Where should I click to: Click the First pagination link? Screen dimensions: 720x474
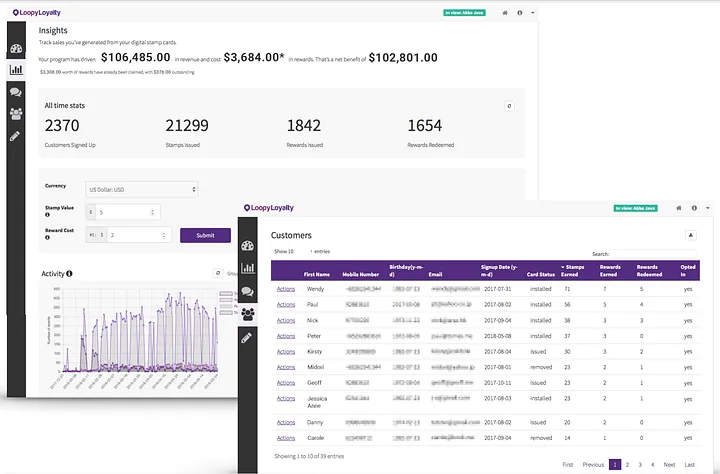coord(568,464)
